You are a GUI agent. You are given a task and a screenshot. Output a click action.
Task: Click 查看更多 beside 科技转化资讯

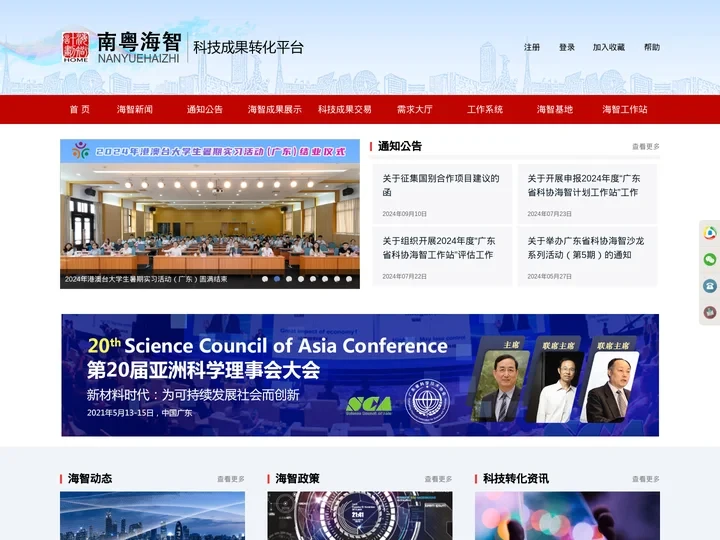click(646, 479)
